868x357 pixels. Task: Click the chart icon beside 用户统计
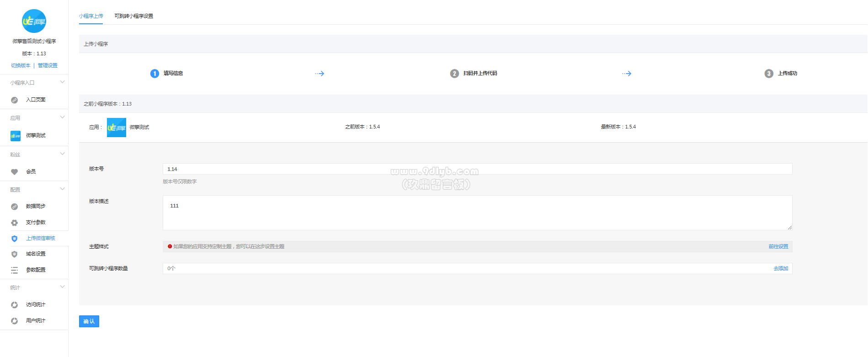tap(15, 321)
